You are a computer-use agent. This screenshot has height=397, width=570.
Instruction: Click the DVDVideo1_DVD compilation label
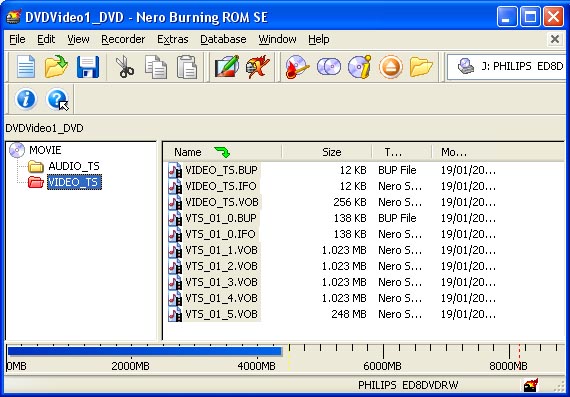point(44,128)
